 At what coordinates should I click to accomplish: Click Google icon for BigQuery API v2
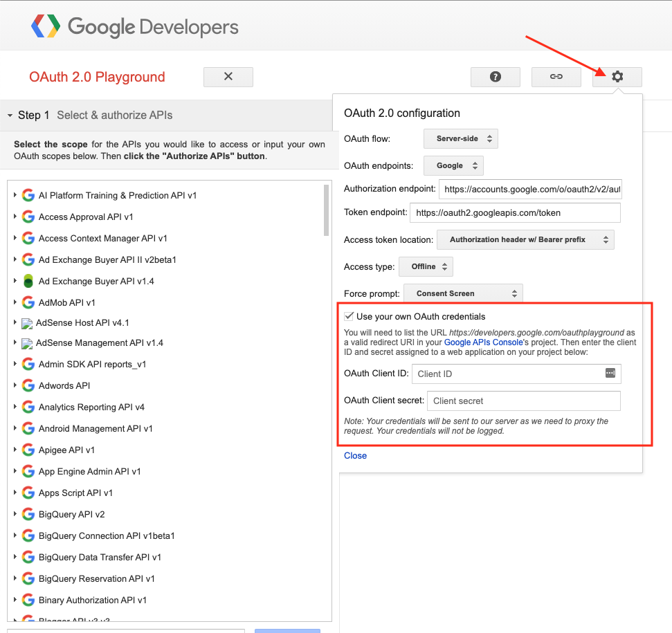pyautogui.click(x=28, y=514)
